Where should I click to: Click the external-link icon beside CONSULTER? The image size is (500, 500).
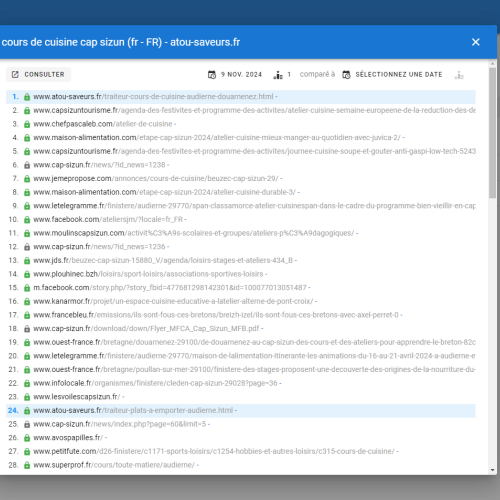(x=15, y=74)
